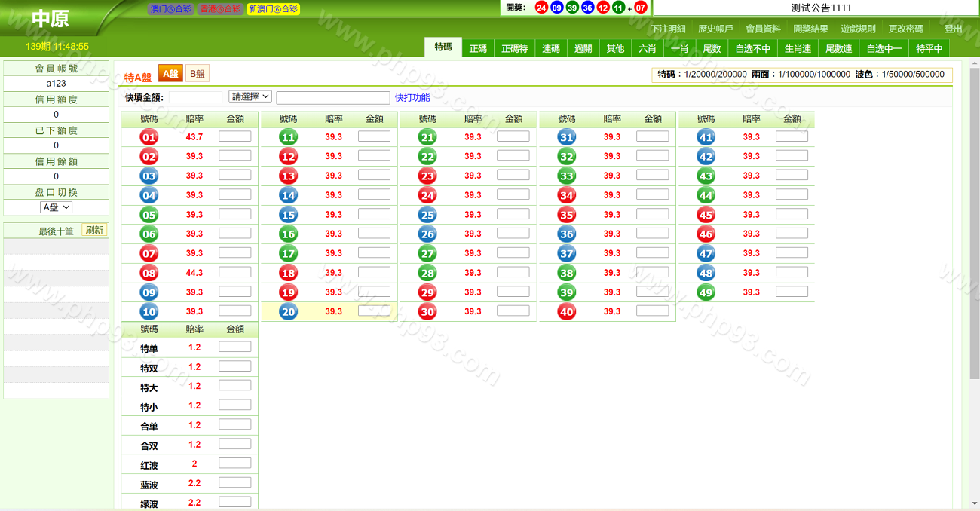Switch to the B盤 board button
This screenshot has height=511, width=980.
click(197, 74)
